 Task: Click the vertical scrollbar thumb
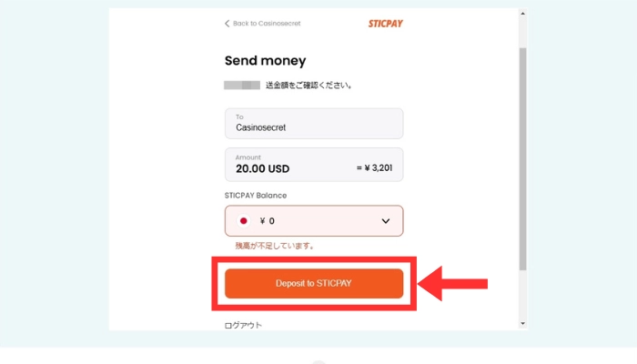point(522,155)
